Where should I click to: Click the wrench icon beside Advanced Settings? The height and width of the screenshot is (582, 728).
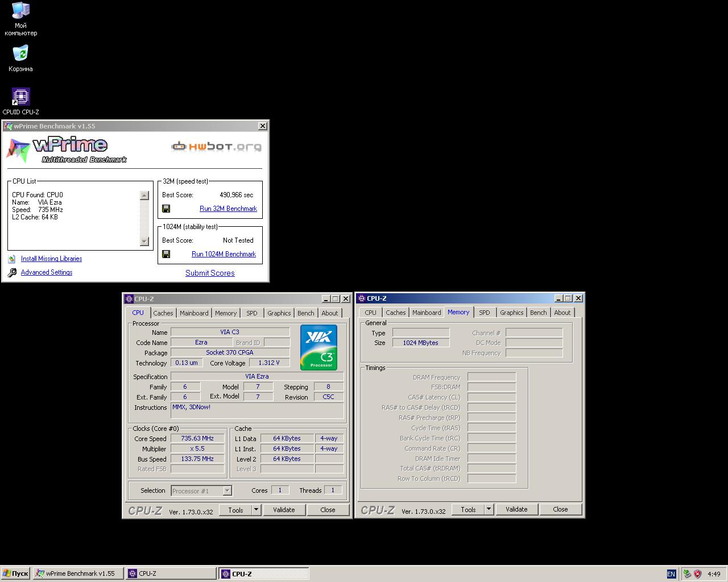[12, 273]
